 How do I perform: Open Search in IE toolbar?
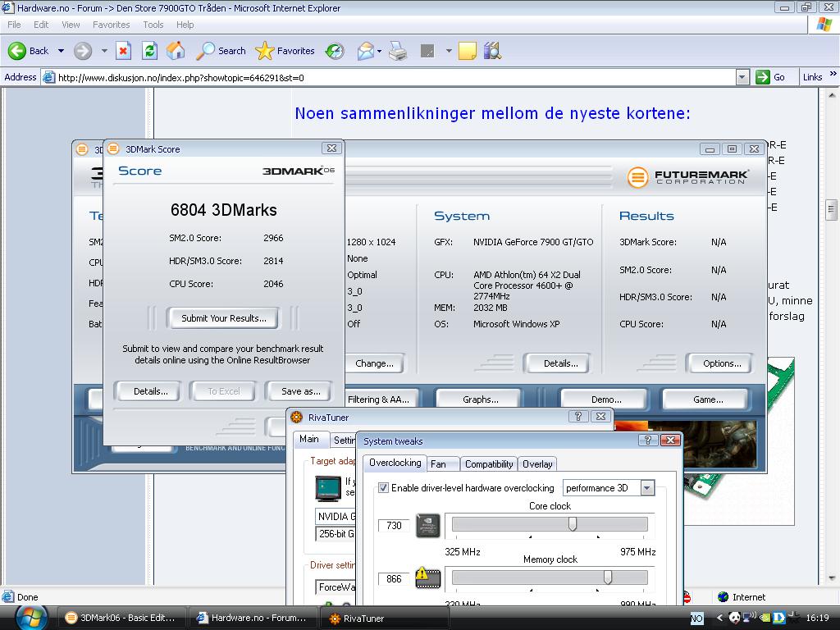pos(221,51)
